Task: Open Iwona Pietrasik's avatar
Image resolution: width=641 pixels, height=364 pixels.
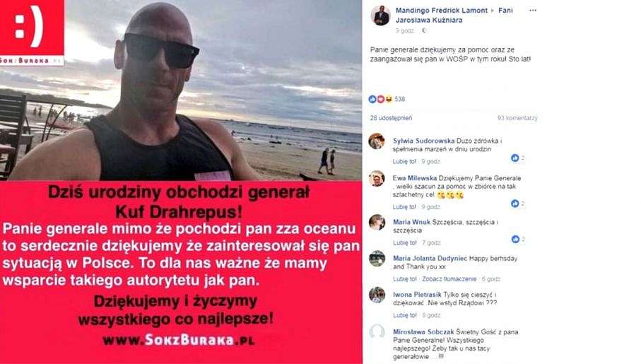Action: point(377,295)
